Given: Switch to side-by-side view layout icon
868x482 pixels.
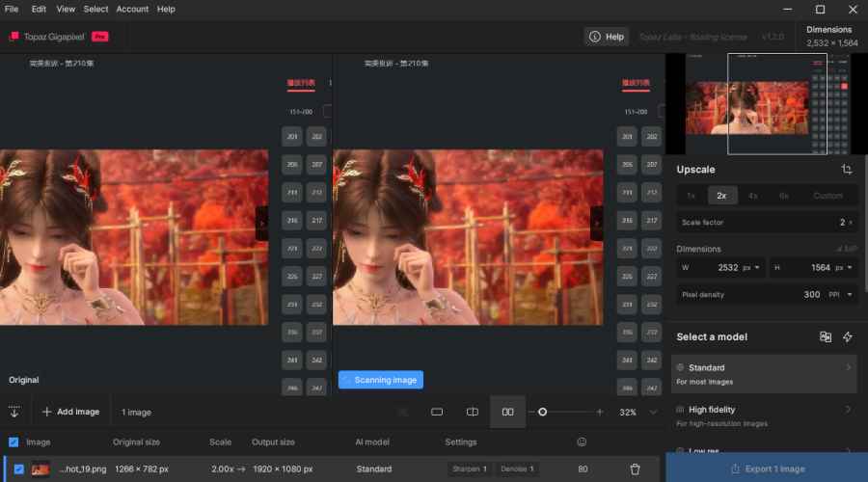Looking at the screenshot, I should tap(507, 412).
